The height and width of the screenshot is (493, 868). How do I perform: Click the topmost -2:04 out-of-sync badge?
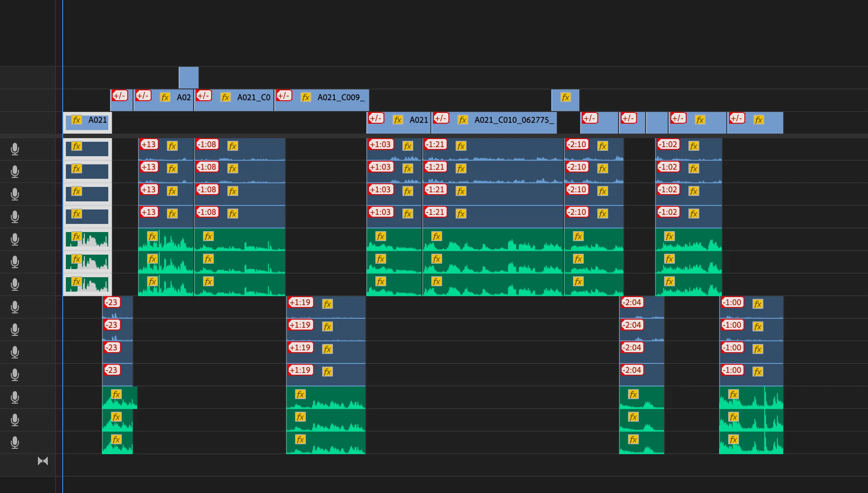(633, 302)
